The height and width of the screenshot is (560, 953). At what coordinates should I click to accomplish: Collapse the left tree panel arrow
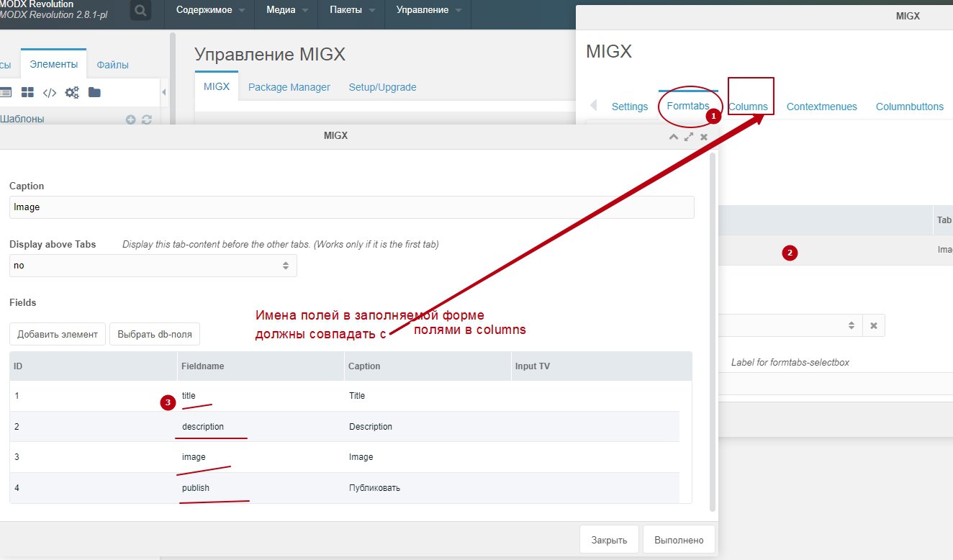coord(163,92)
